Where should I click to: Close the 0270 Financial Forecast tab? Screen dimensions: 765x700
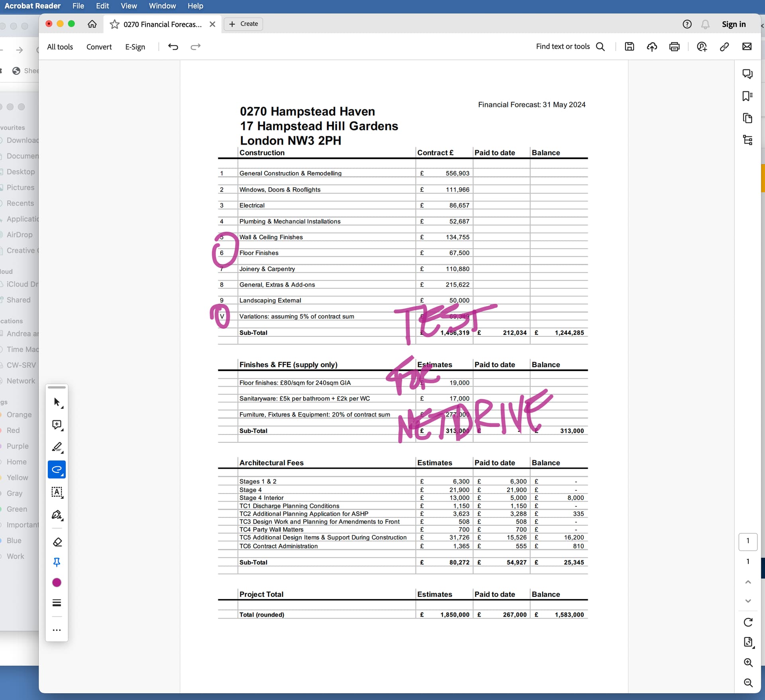coord(212,24)
